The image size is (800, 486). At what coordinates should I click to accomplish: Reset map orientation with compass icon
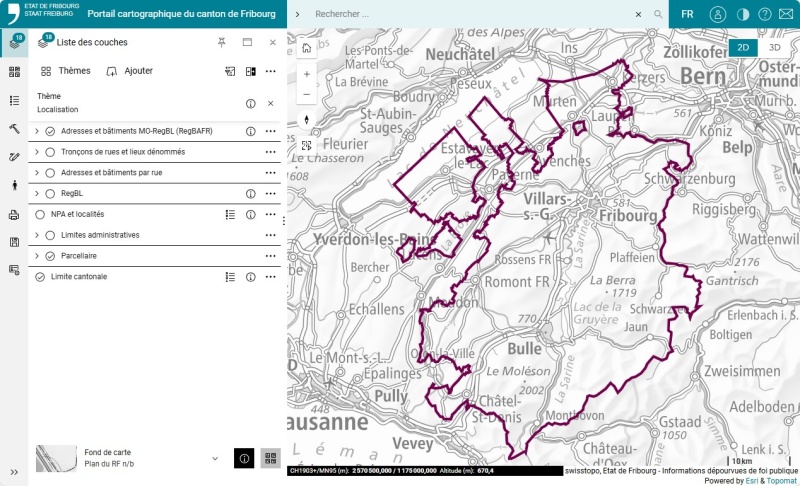pyautogui.click(x=306, y=120)
